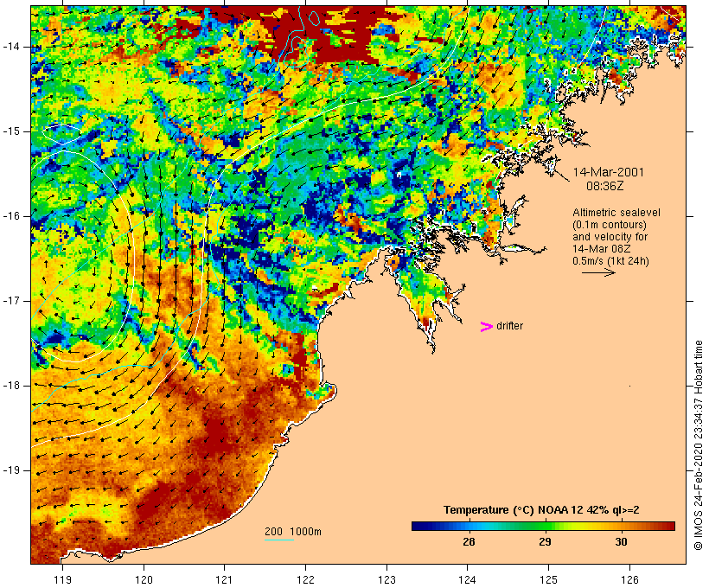Click longitude axis label 123
709x588 pixels.
coord(386,579)
